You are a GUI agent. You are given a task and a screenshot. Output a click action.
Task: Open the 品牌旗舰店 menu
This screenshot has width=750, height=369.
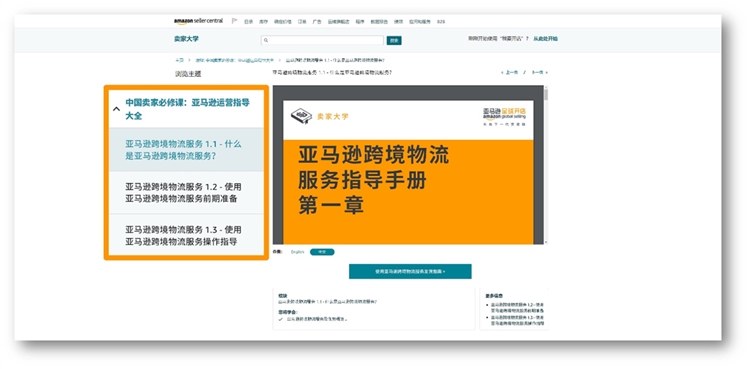(338, 22)
